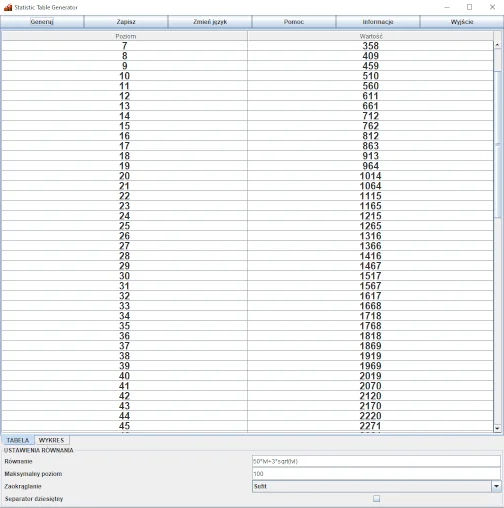The height and width of the screenshot is (508, 504).
Task: Switch to the WYKRES tab
Action: pos(52,440)
